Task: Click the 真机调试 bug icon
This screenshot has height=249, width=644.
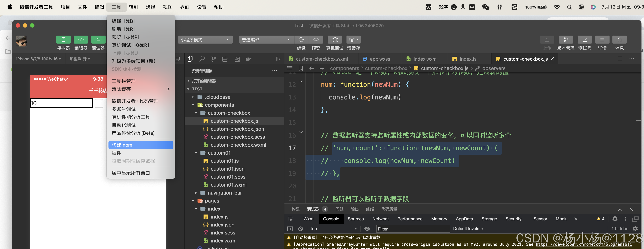Action: tap(335, 40)
